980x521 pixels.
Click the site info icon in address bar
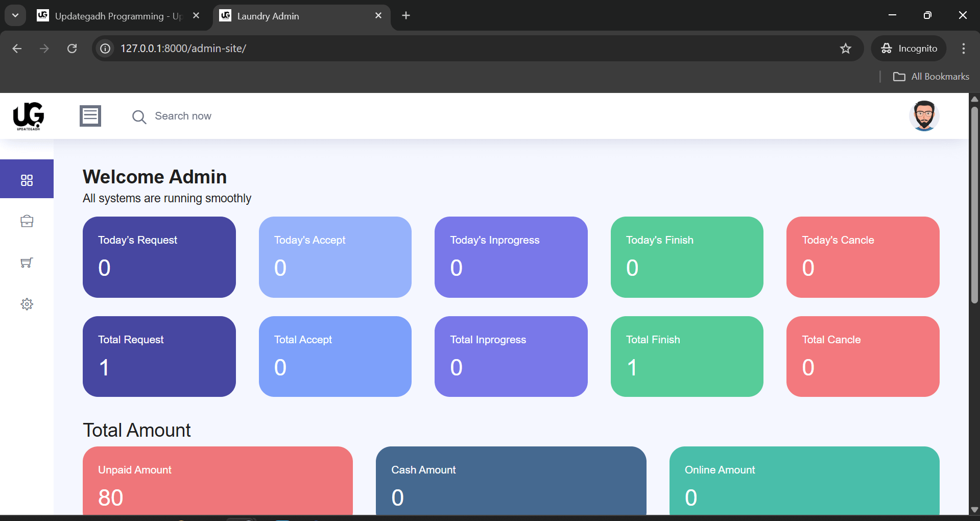[105, 49]
